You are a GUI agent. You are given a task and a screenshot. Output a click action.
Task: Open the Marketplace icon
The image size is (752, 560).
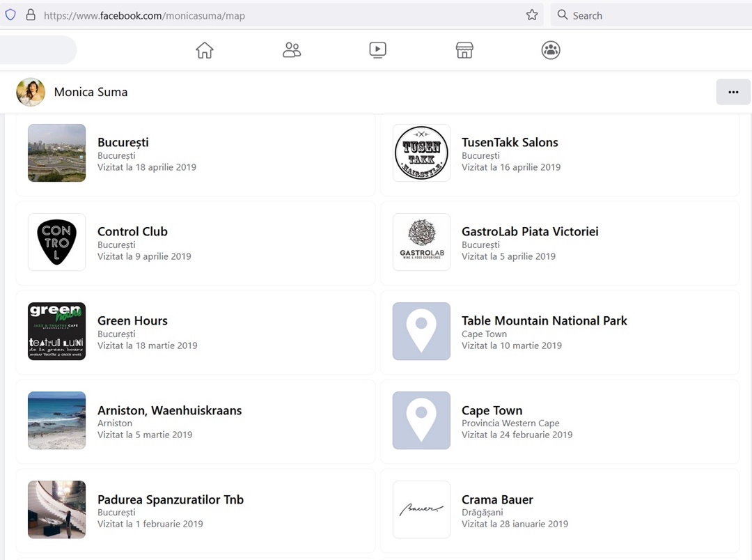point(464,50)
